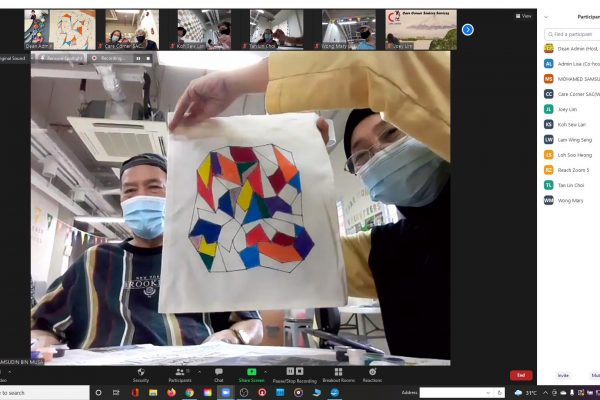The width and height of the screenshot is (600, 400).
Task: Select Loh Soo Heong in participants list
Action: click(x=572, y=155)
